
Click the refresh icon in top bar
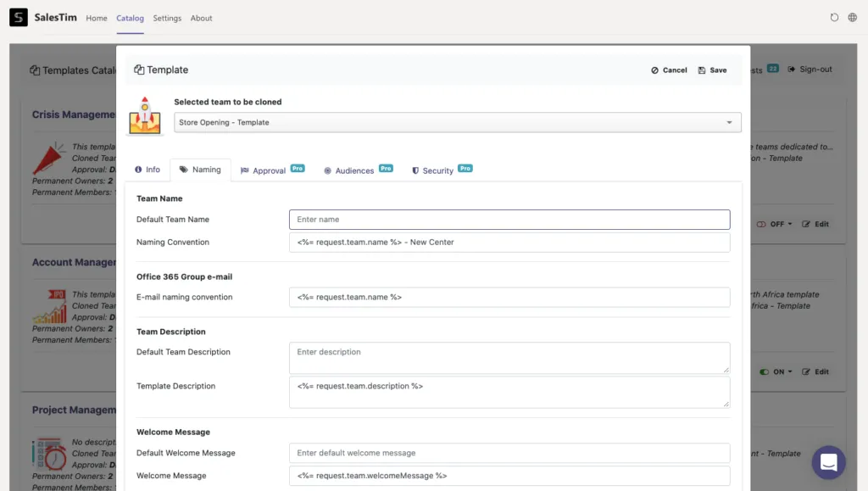[x=834, y=18]
